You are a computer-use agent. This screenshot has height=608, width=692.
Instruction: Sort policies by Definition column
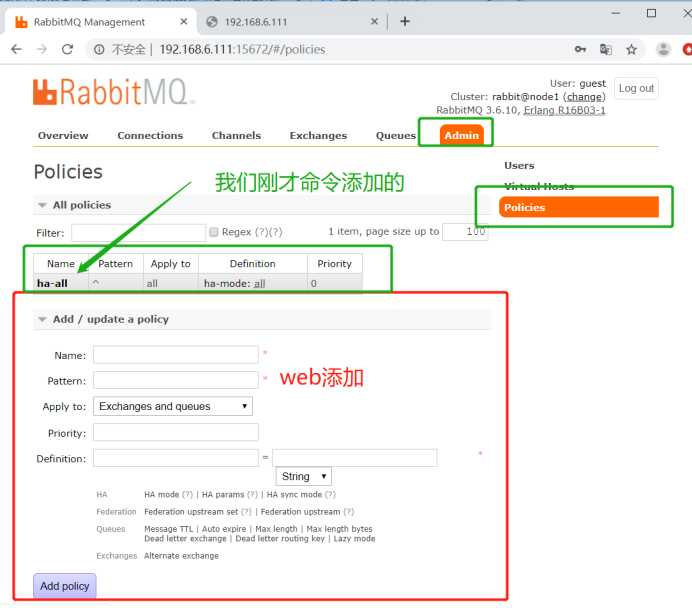pos(252,264)
